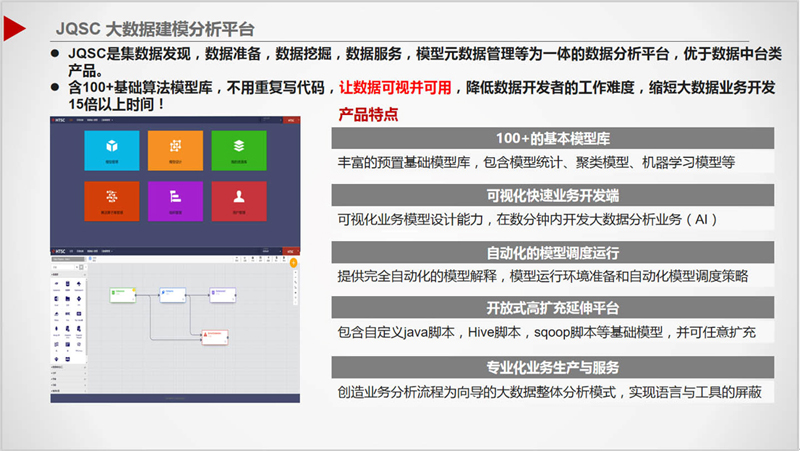This screenshot has width=800, height=451.
Task: Click the purple task list tile
Action: 175,201
